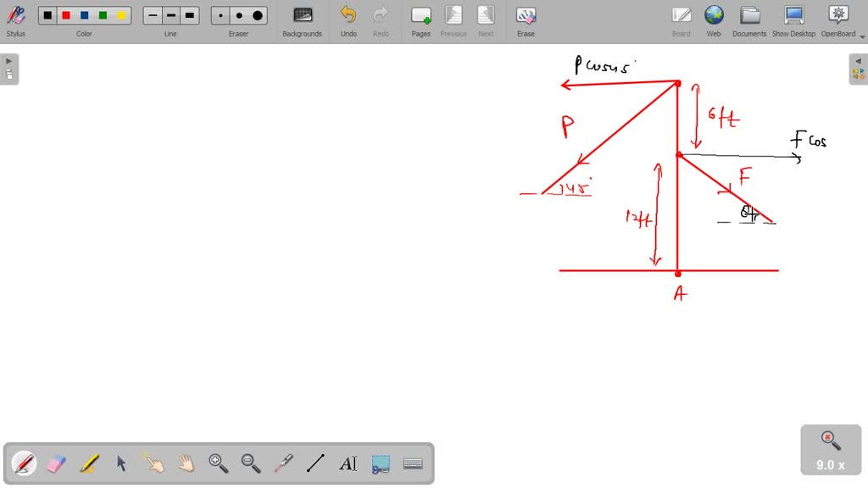Select the pink Eraser tool

coord(56,463)
